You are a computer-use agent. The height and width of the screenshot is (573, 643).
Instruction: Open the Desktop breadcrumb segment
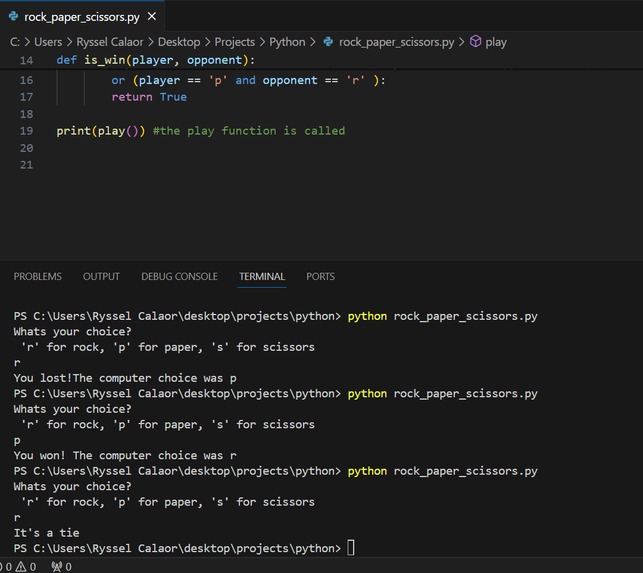click(x=179, y=42)
